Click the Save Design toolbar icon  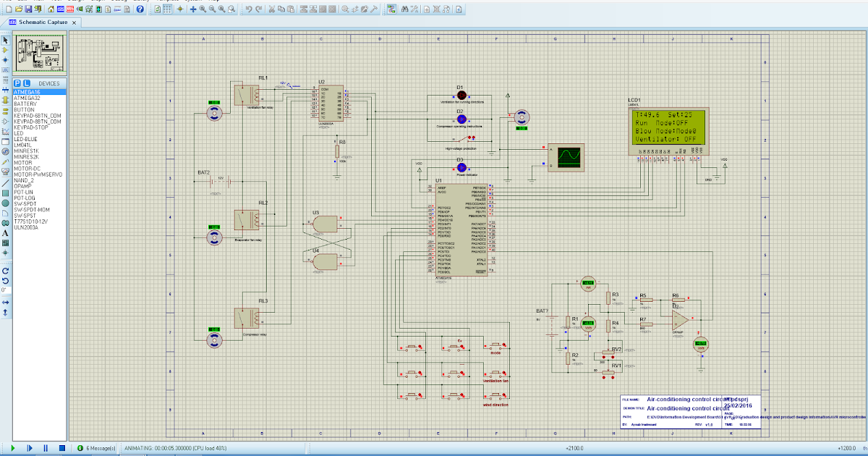(x=28, y=9)
